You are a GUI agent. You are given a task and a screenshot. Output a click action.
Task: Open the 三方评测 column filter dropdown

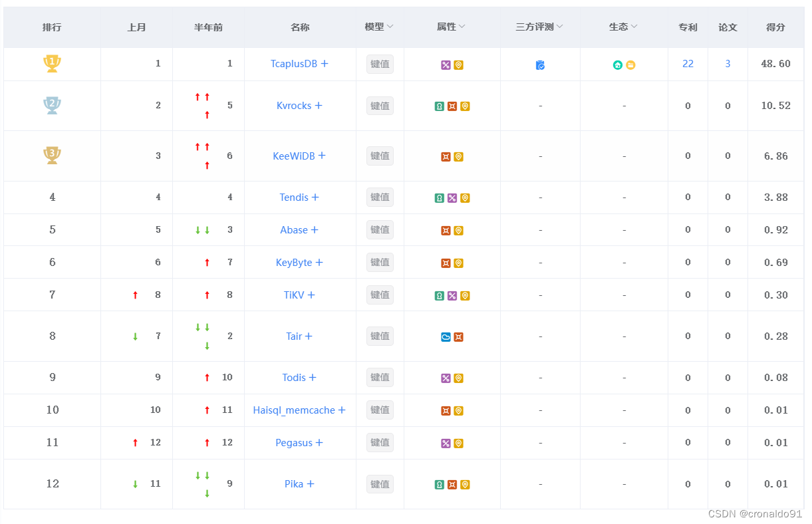click(560, 27)
